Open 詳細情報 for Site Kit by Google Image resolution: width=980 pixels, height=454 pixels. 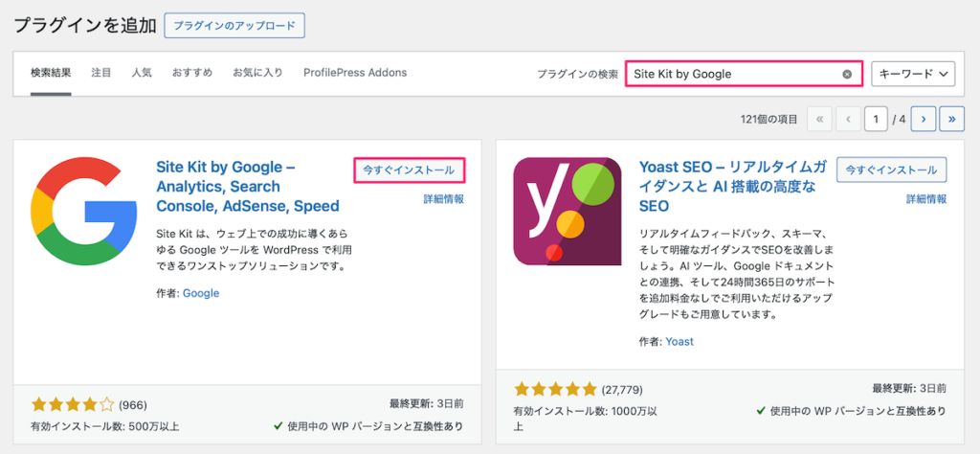(444, 199)
